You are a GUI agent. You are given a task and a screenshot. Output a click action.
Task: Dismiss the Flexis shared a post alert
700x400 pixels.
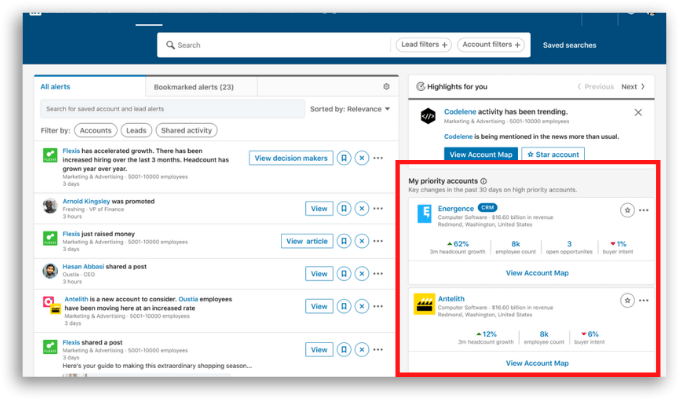[x=362, y=350]
